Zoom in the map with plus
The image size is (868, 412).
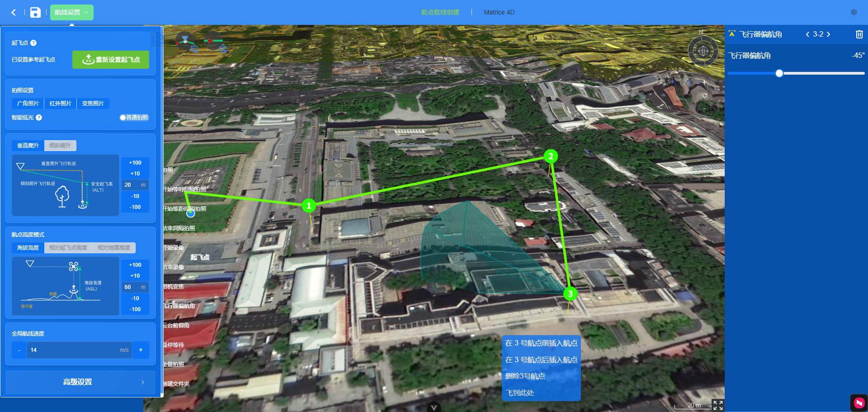tap(704, 82)
